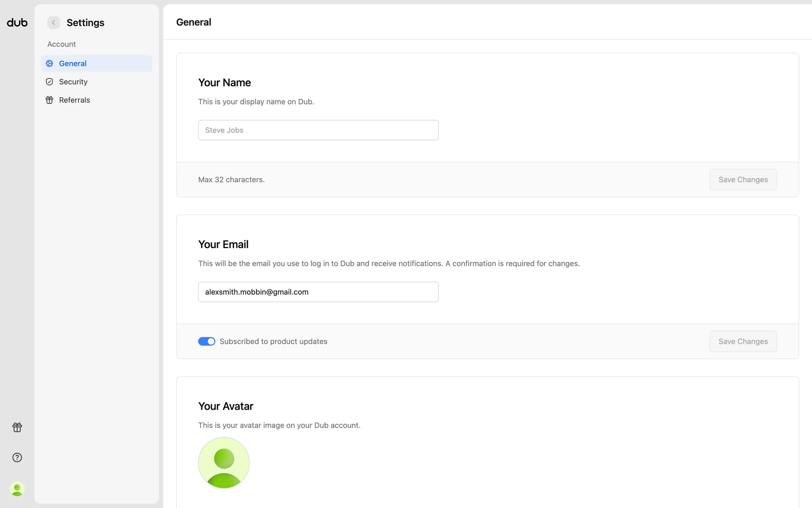Screen dimensions: 812x508
Task: Click the large green avatar image
Action: click(224, 462)
